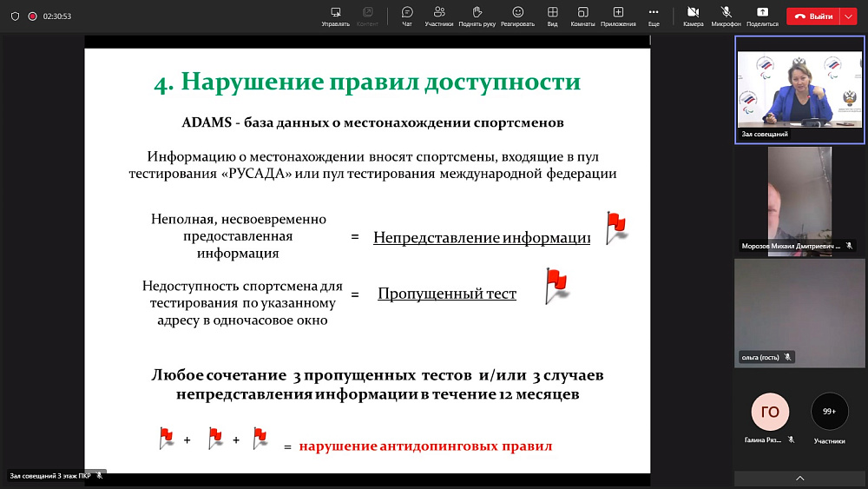The image size is (868, 489).
Task: Open the Чат (Chat) panel
Action: pyautogui.click(x=407, y=16)
